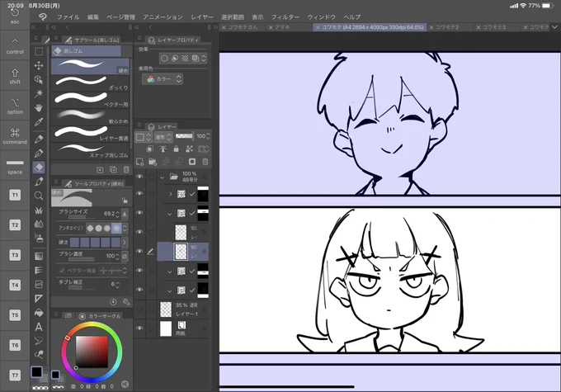Viewport: 561px width, 392px height.
Task: Tap the esc edge keyboard key
Action: point(15,17)
